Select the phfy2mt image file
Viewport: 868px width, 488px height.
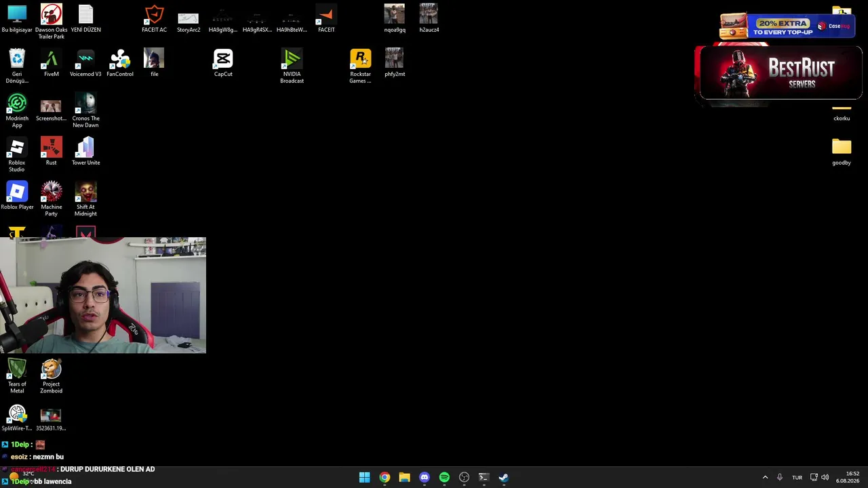395,62
